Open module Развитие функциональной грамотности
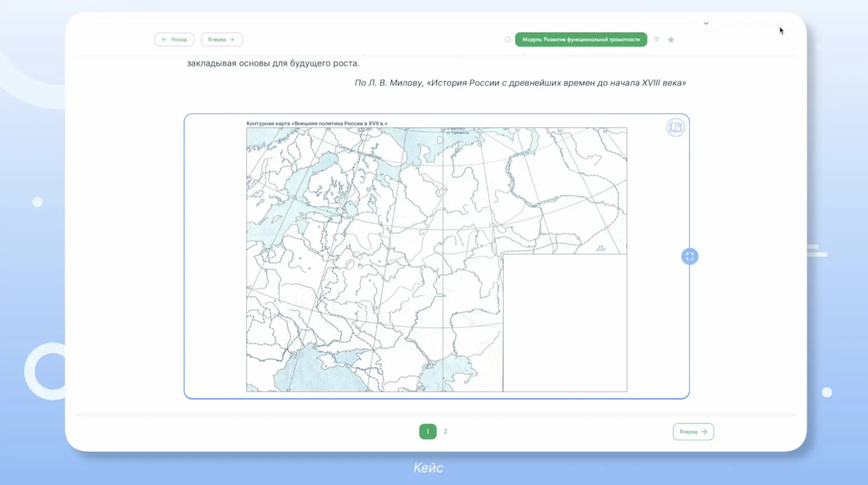 (x=581, y=39)
